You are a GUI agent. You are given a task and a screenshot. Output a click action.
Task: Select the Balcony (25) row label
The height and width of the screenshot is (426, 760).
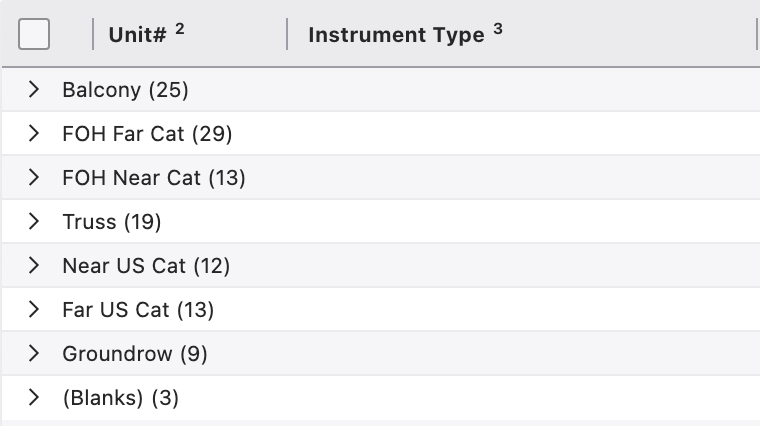(x=125, y=90)
